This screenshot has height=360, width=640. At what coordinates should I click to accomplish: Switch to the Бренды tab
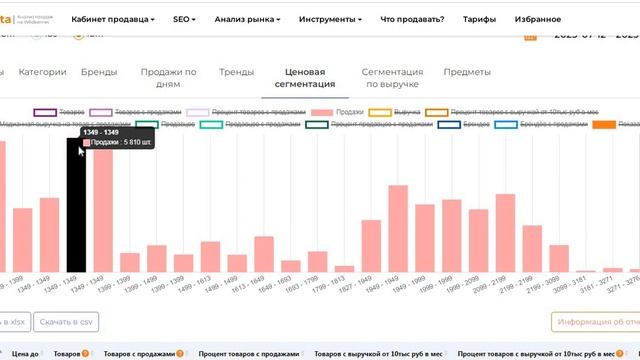[x=99, y=72]
